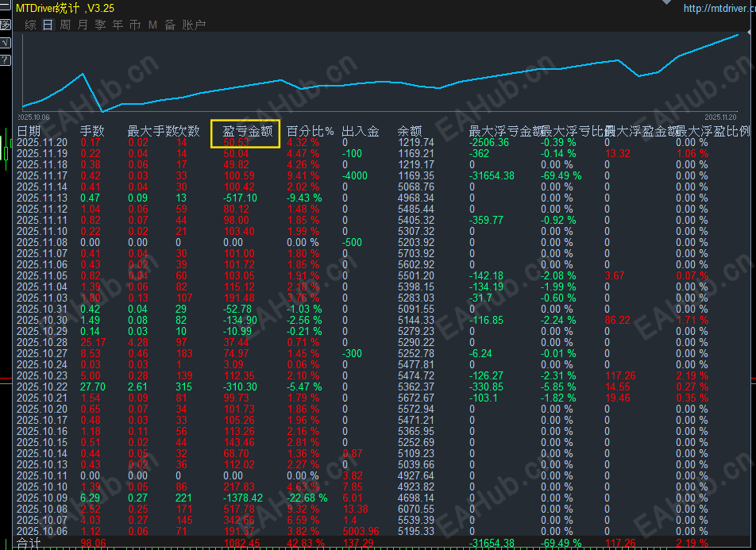
Task: Click the -359.77 floating loss value
Action: (487, 221)
